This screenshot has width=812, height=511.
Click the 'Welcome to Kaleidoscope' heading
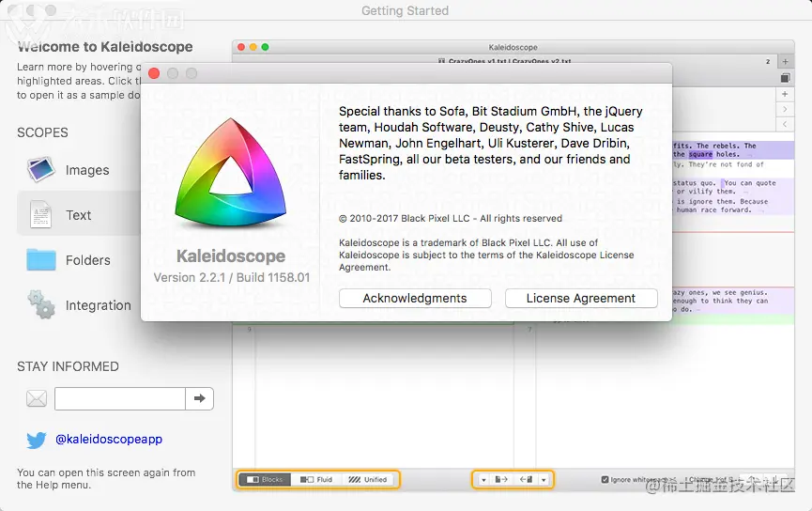105,47
